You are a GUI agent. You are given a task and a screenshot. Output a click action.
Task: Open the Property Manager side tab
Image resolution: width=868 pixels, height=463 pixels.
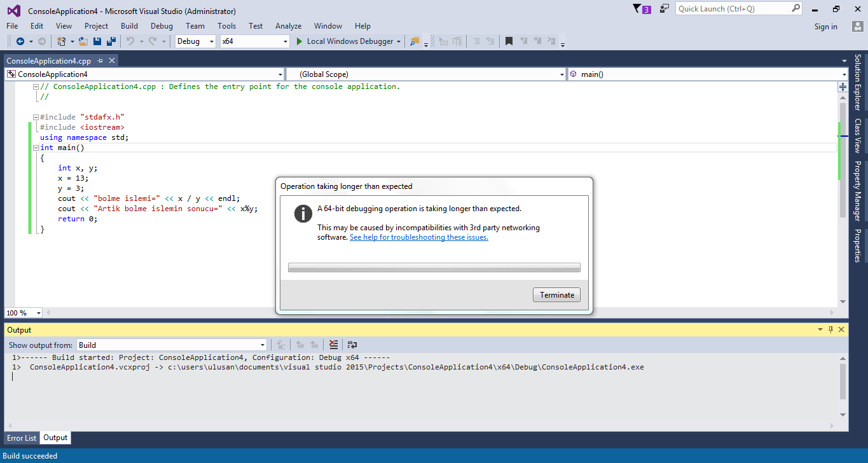coord(857,191)
